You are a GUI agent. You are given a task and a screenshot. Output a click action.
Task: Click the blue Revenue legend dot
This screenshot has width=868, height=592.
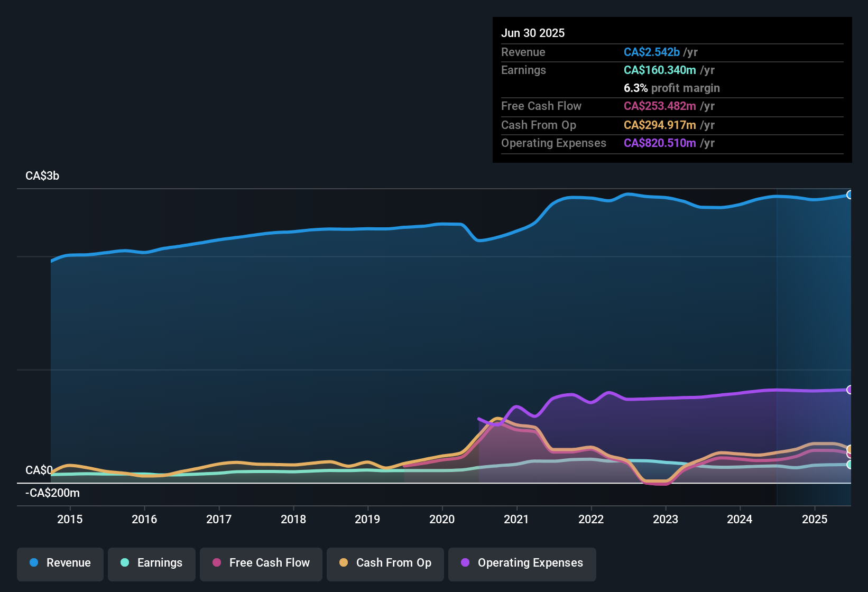(x=34, y=562)
